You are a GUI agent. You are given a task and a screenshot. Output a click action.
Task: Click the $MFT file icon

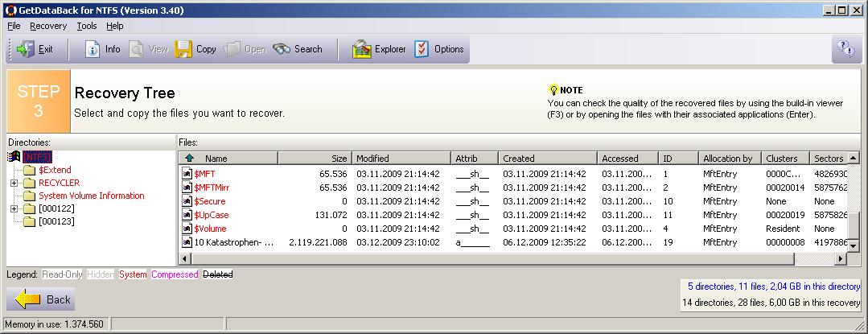(x=187, y=174)
